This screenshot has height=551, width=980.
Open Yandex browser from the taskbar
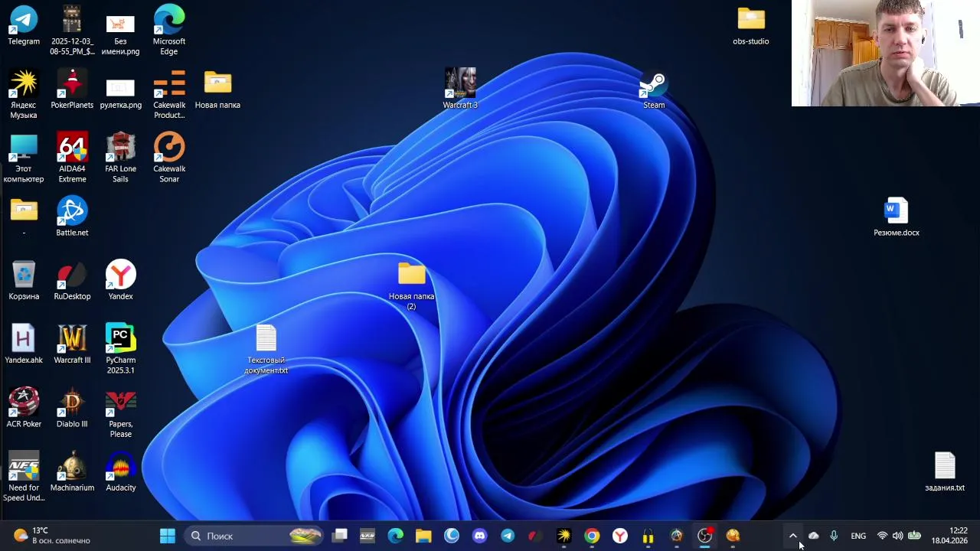pos(620,536)
